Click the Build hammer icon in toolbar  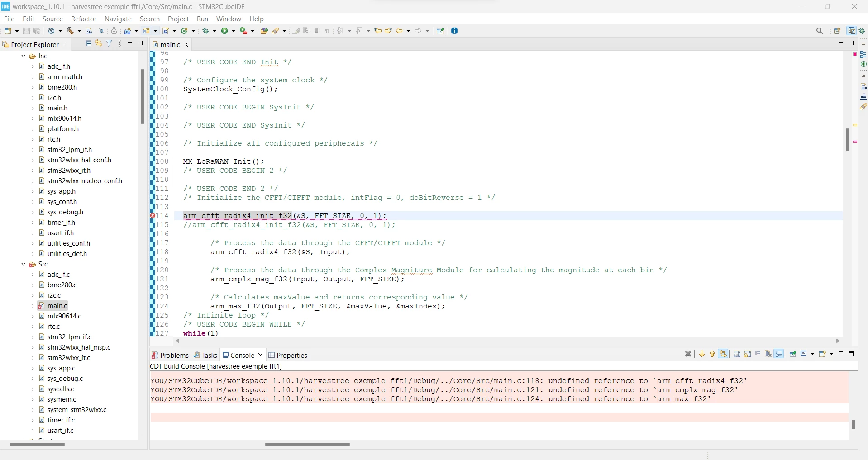[x=70, y=31]
